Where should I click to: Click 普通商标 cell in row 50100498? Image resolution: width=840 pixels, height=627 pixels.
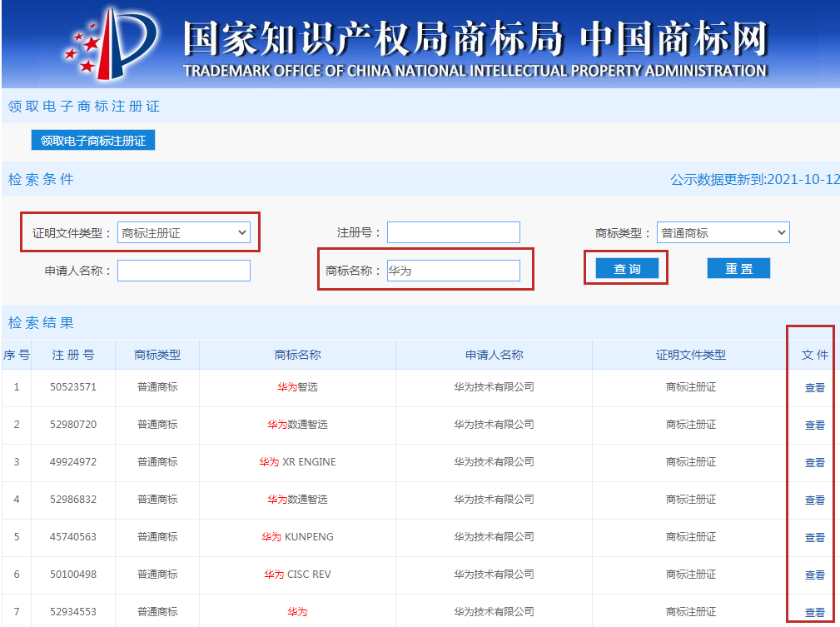click(x=157, y=575)
